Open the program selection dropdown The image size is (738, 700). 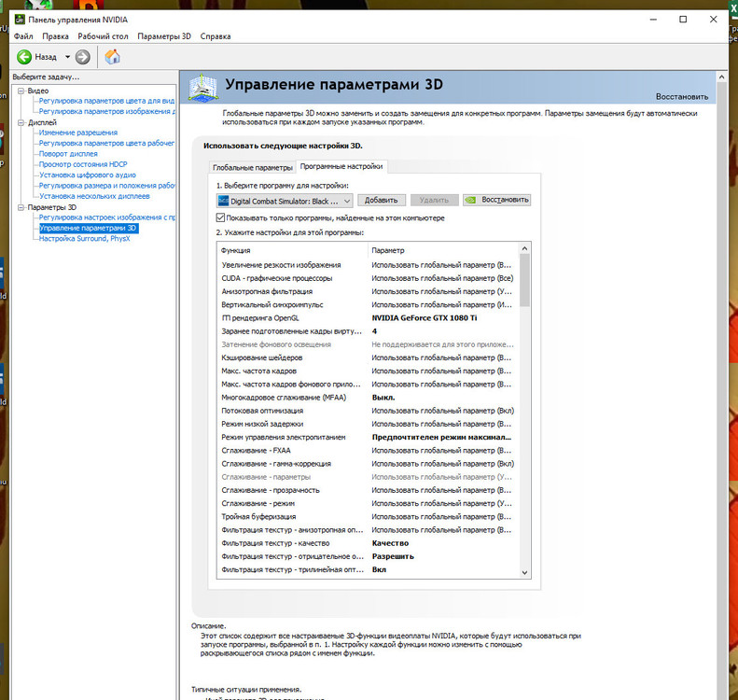285,201
